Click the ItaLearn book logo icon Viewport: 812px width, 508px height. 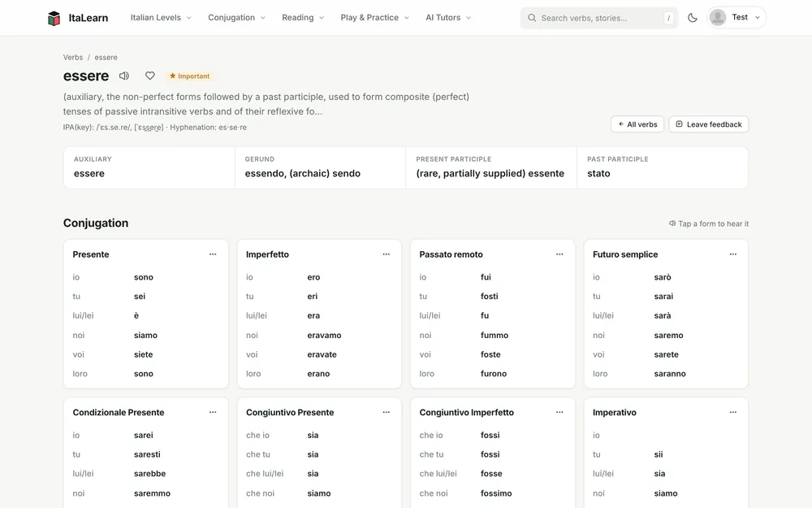click(x=54, y=18)
